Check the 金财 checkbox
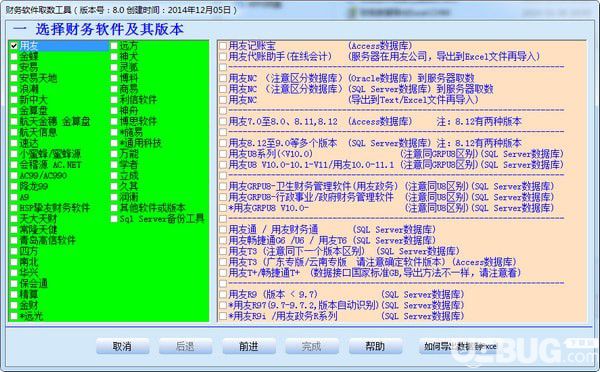This screenshot has width=600, height=372. coord(14,305)
